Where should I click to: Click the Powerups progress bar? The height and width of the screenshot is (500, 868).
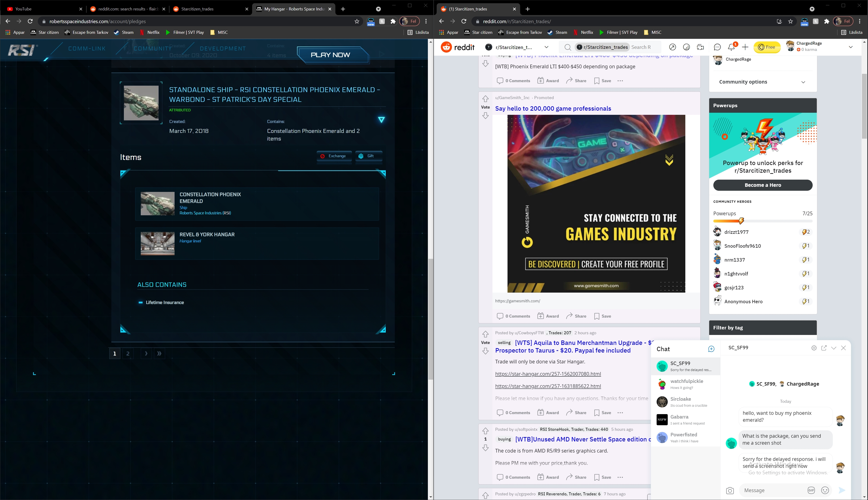pyautogui.click(x=763, y=221)
